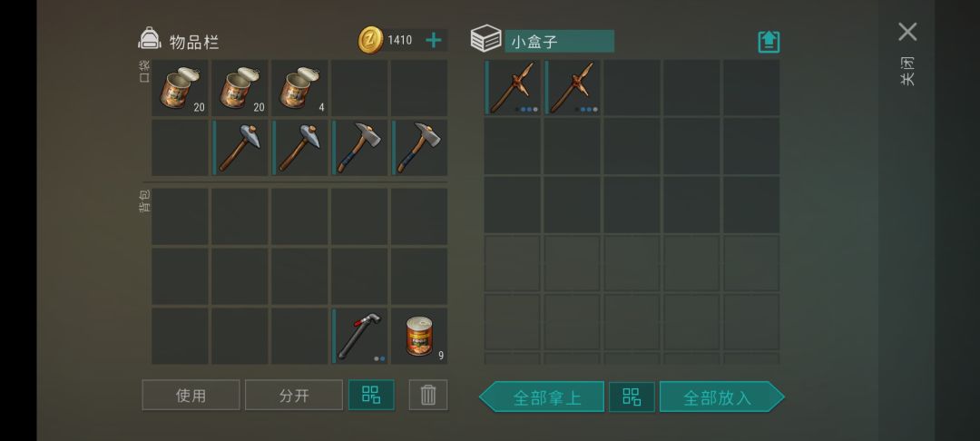The image size is (980, 441).
Task: Tap 全部拿上 to take everything
Action: [x=542, y=397]
